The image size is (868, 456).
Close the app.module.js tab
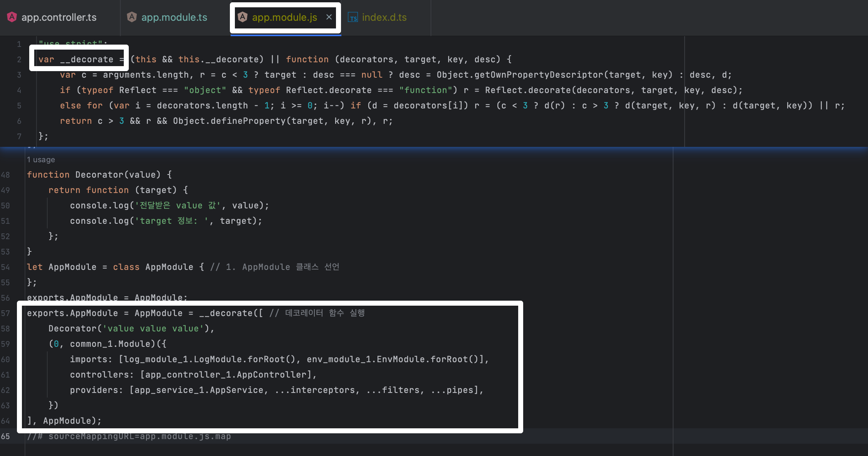329,17
